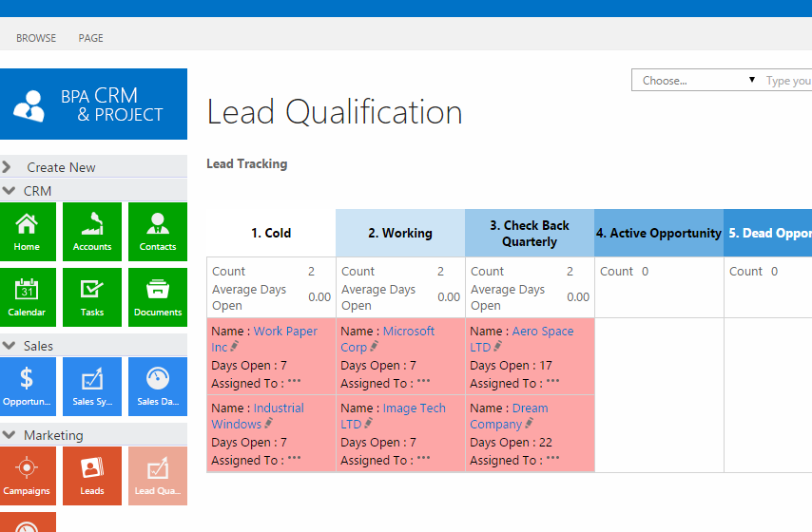This screenshot has height=532, width=812.
Task: Open the Contacts tile
Action: click(158, 232)
